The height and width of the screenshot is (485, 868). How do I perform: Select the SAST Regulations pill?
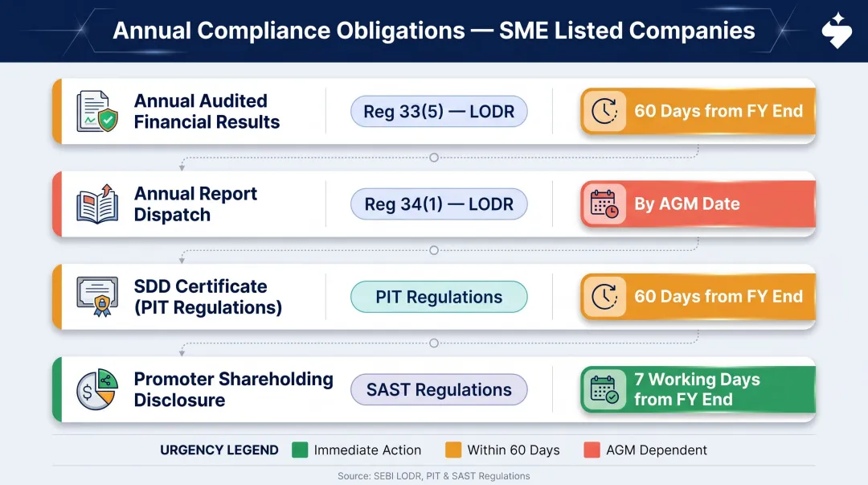tap(439, 389)
